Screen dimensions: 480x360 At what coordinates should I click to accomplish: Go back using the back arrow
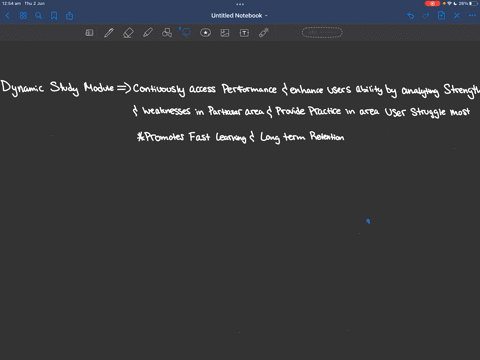pos(8,16)
